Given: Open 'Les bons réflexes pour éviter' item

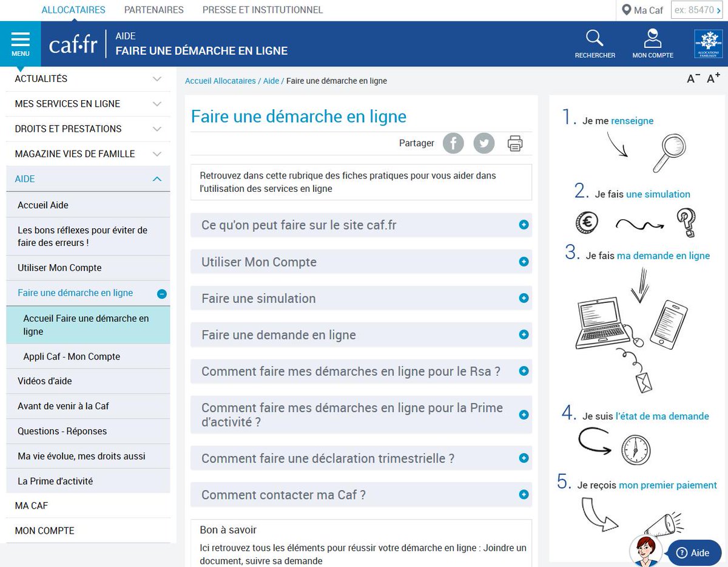Looking at the screenshot, I should (88, 236).
